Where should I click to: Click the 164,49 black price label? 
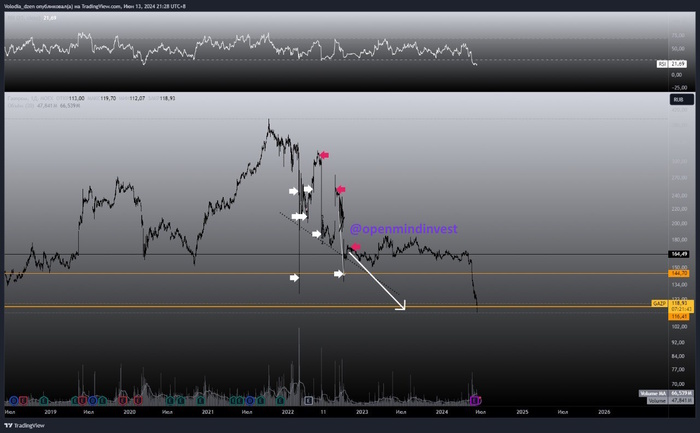pyautogui.click(x=679, y=254)
